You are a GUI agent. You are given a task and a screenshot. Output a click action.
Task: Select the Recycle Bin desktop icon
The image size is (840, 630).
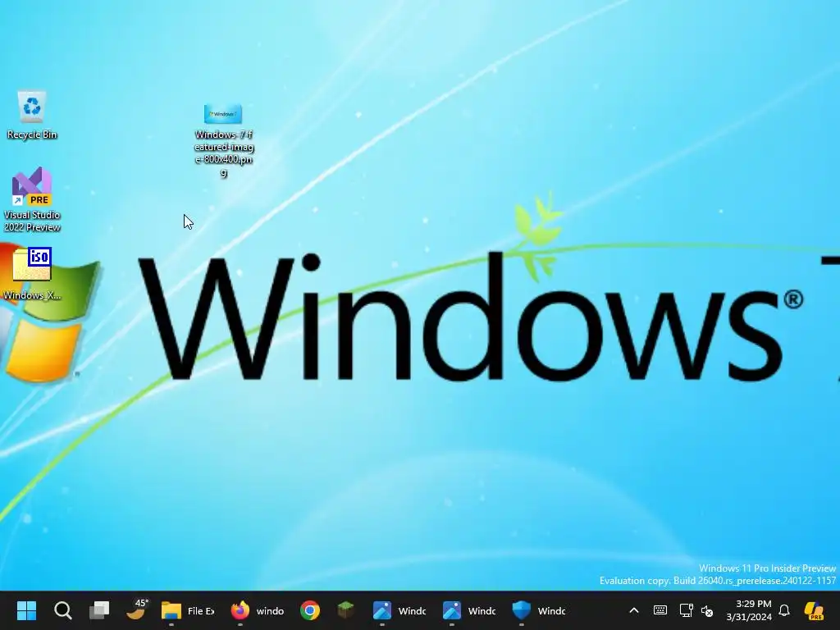pyautogui.click(x=32, y=107)
